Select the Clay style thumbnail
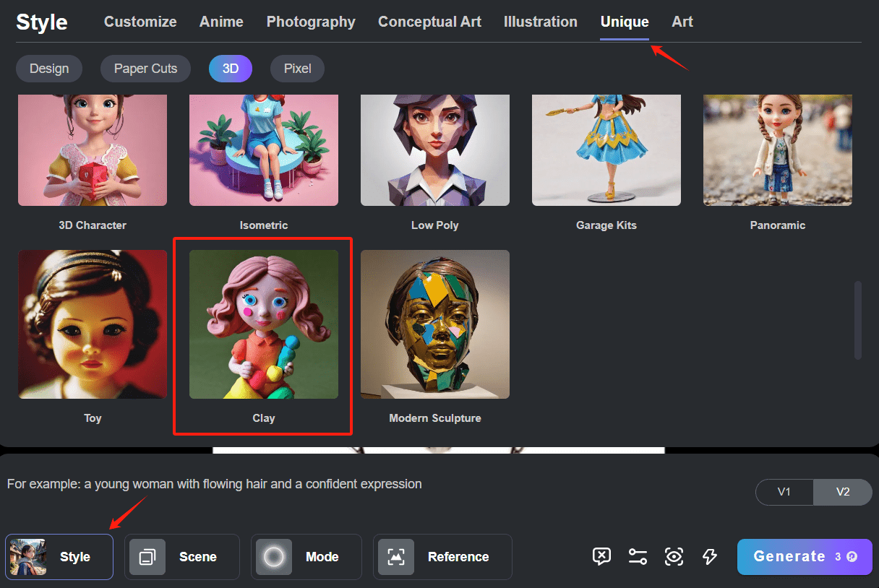 point(263,324)
